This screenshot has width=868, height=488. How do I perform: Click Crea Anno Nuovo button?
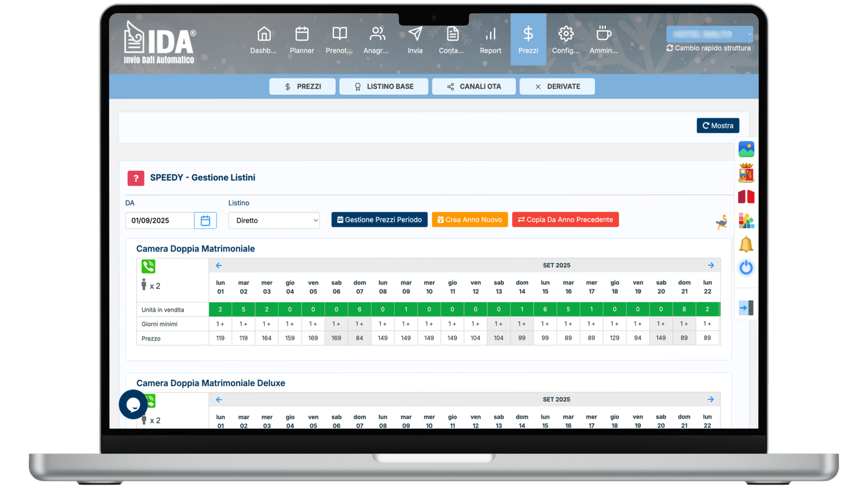pos(470,220)
